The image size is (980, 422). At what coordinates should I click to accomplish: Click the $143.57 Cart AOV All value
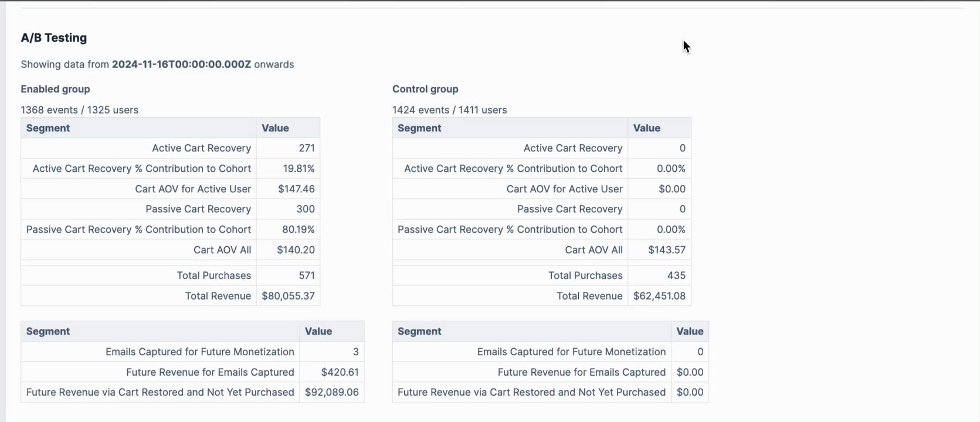pos(667,250)
